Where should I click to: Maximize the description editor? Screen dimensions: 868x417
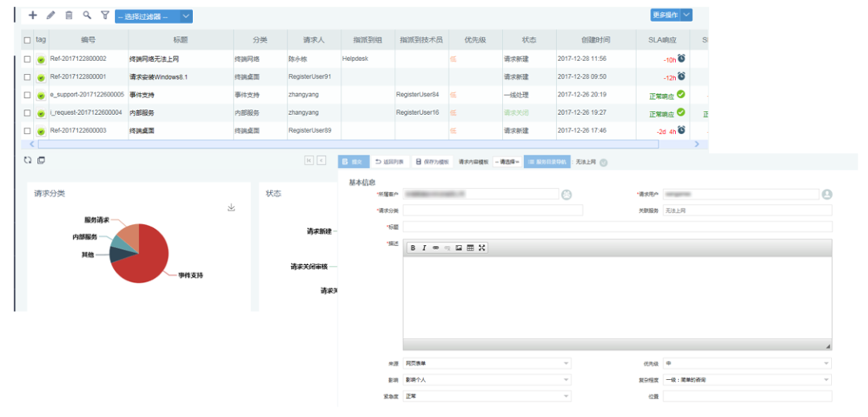pyautogui.click(x=481, y=248)
